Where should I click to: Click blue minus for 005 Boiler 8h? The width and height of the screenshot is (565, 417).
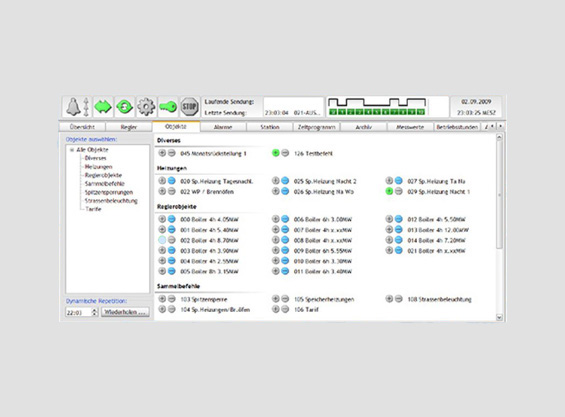click(172, 271)
